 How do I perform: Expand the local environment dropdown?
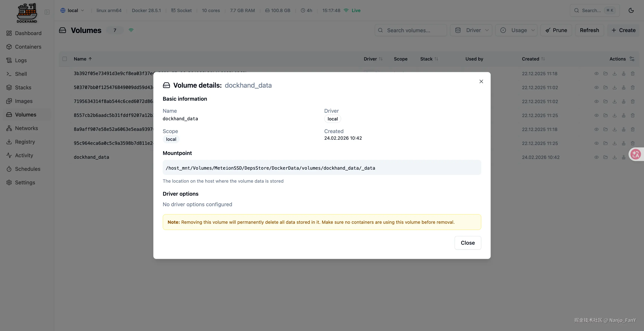point(72,11)
